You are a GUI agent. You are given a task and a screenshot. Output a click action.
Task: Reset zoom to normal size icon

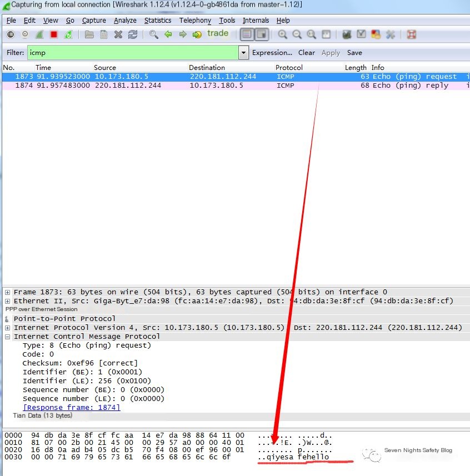(x=312, y=34)
